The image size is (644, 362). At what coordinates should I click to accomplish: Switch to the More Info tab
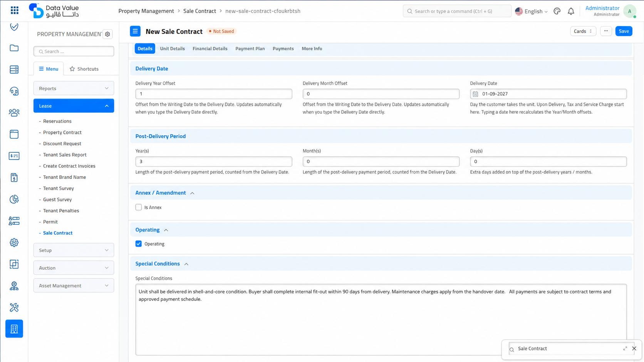tap(312, 48)
